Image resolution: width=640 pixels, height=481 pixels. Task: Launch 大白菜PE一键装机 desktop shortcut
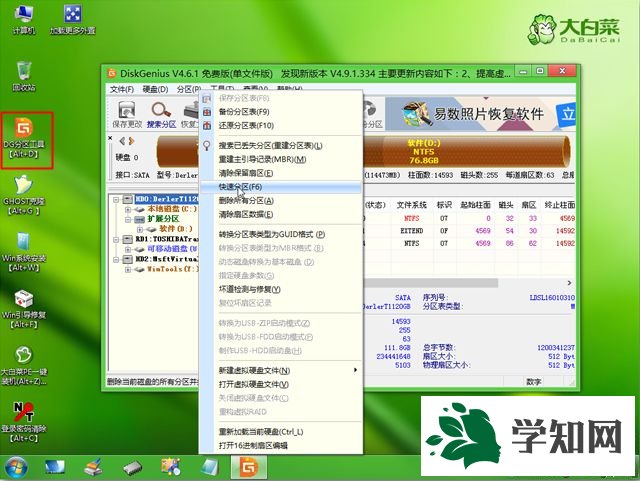[24, 366]
